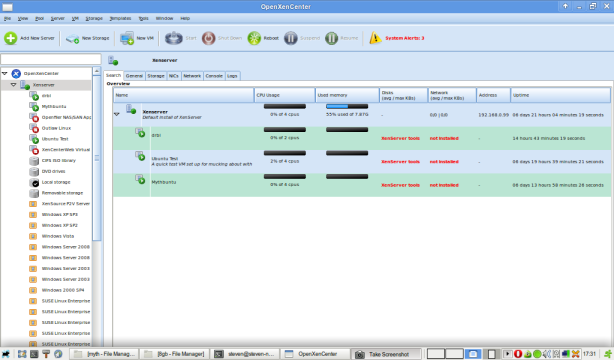This screenshot has height=360, width=614.
Task: Open the Server menu
Action: [x=58, y=18]
